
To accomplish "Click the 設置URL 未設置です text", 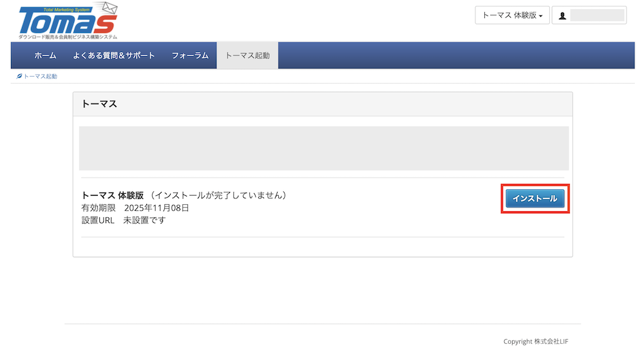I will click(124, 220).
